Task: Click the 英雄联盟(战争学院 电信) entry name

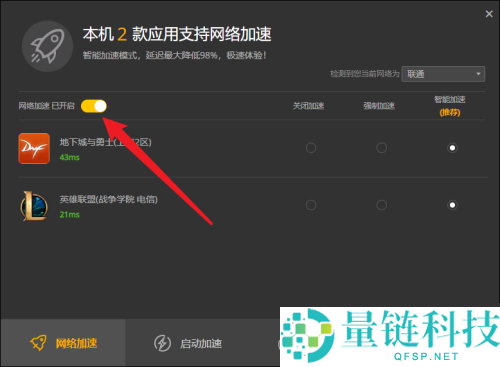Action: [x=108, y=199]
